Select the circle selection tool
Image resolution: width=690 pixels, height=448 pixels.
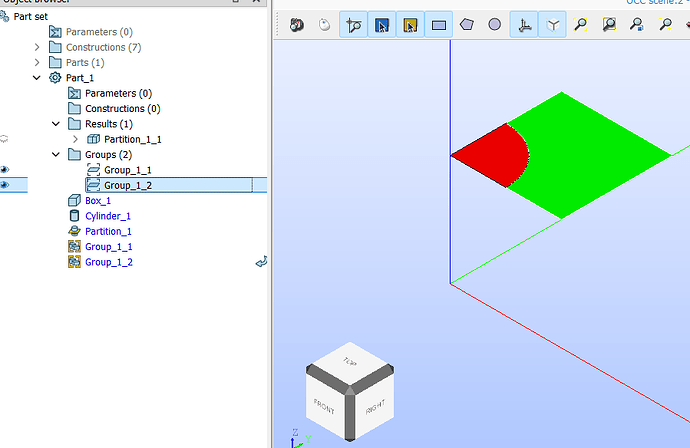click(495, 25)
